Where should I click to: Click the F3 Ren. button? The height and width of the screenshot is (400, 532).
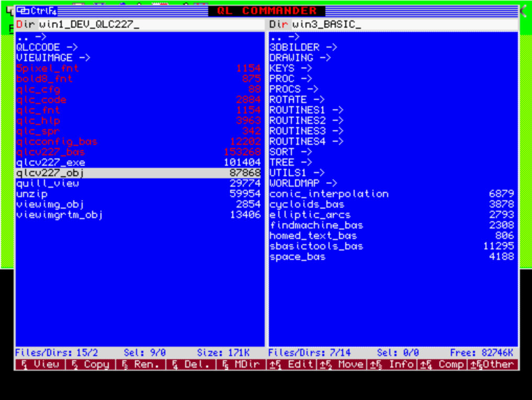pos(141,364)
